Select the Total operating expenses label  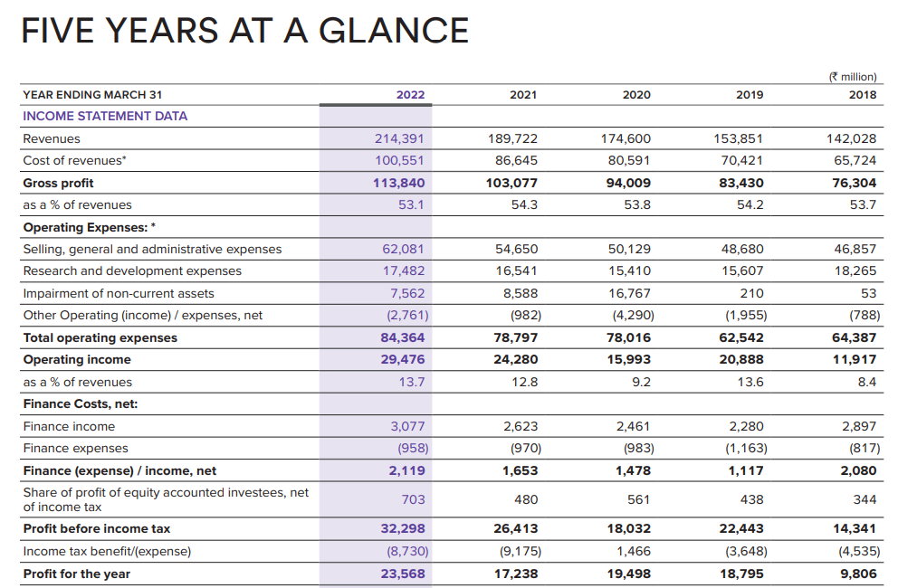(x=100, y=337)
